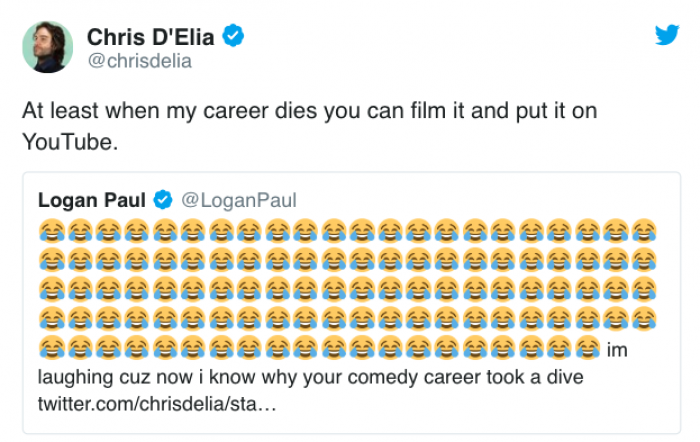700x442 pixels.
Task: Click Chris D'Elia's blue verified badge
Action: click(233, 38)
